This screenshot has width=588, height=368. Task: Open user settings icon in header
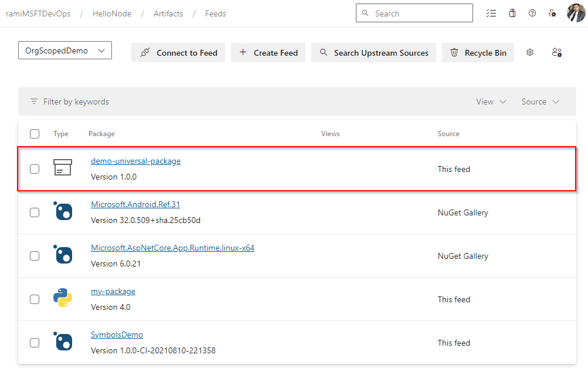(x=552, y=13)
